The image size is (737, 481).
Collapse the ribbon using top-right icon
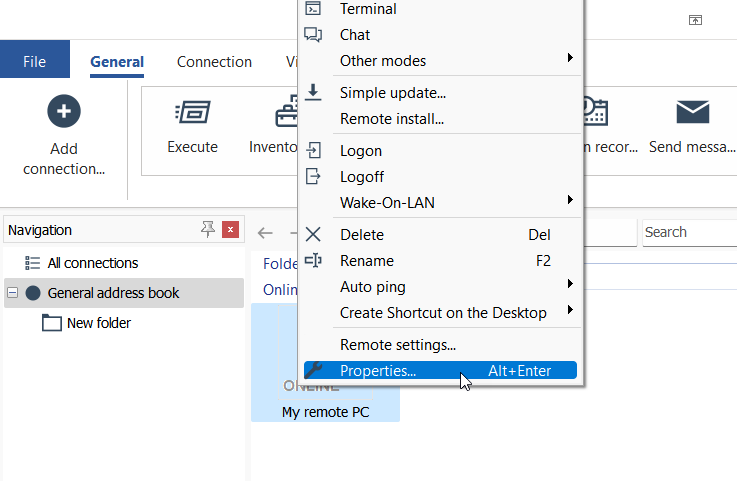pyautogui.click(x=695, y=20)
